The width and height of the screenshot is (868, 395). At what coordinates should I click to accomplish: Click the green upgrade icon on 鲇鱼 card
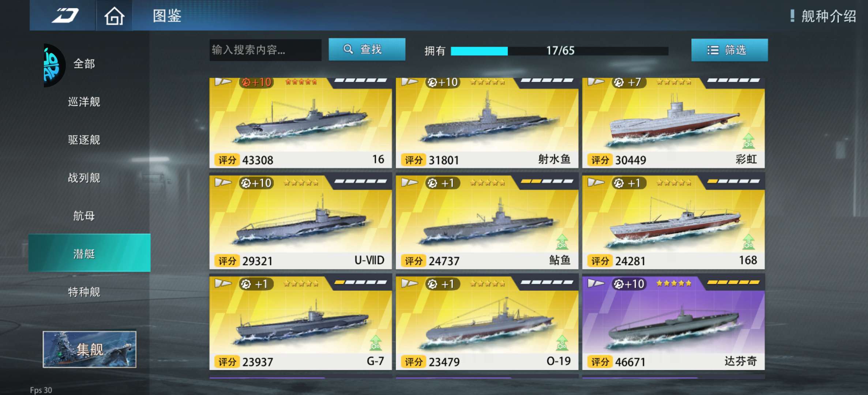click(x=562, y=242)
